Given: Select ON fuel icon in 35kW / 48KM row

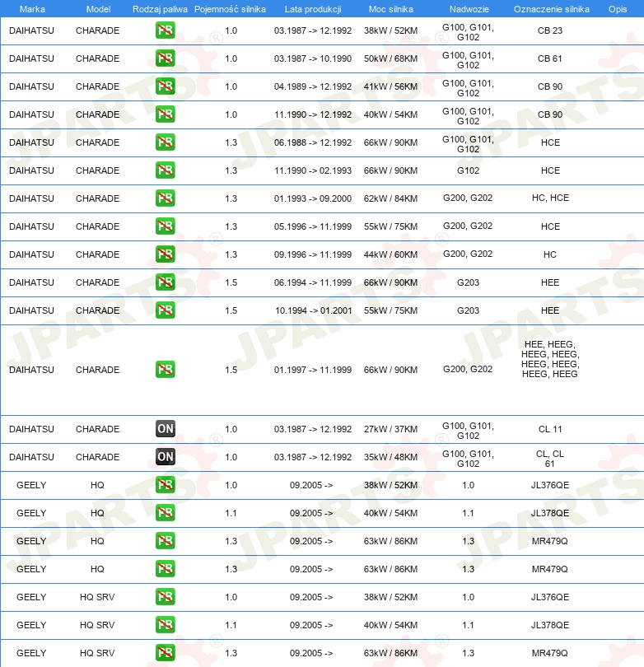Looking at the screenshot, I should tap(166, 457).
